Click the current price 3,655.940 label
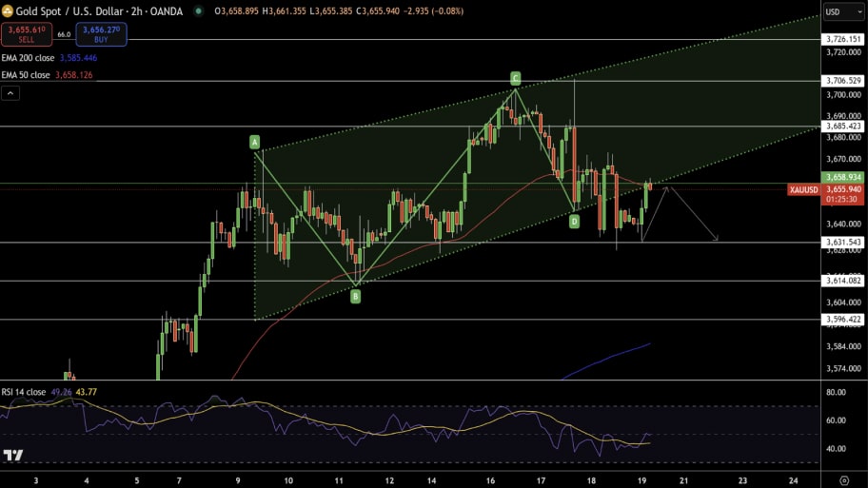 click(843, 189)
